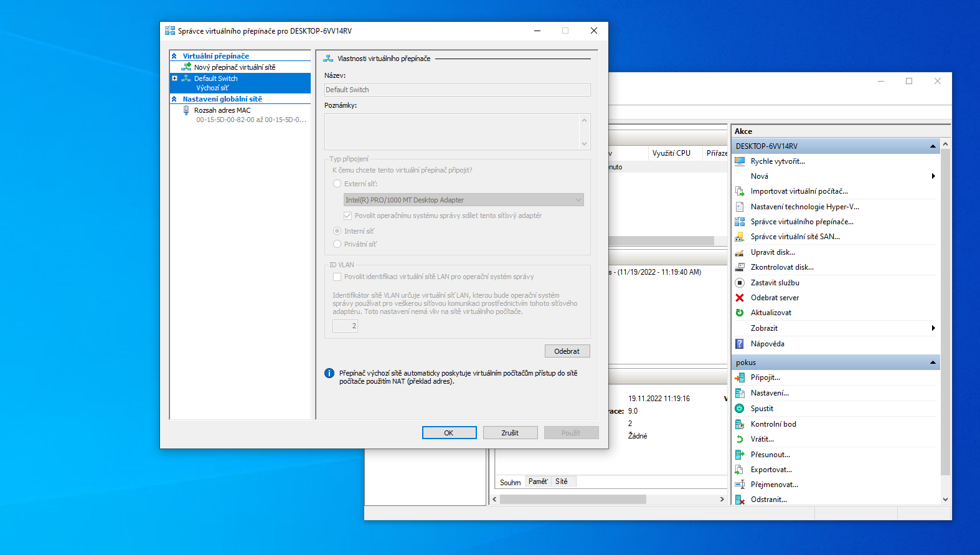
Task: Collapse the DESKTOP-6VV14RV actions group
Action: pos(933,146)
